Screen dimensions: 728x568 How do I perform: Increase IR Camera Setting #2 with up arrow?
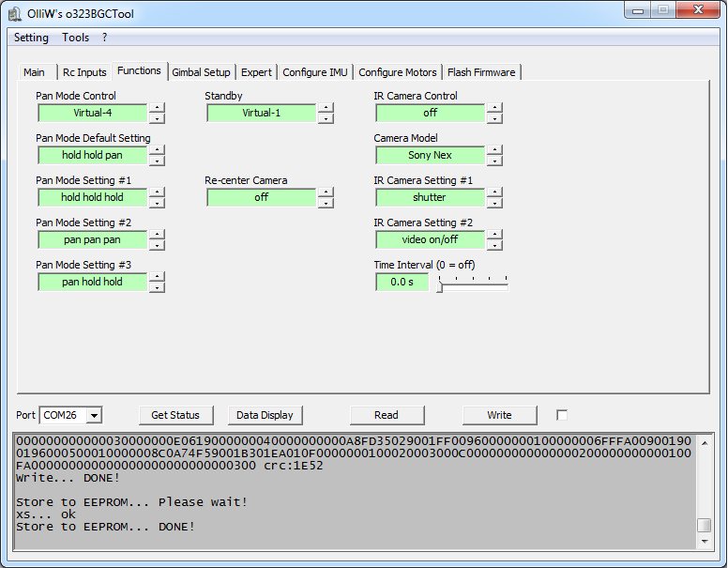click(x=494, y=235)
